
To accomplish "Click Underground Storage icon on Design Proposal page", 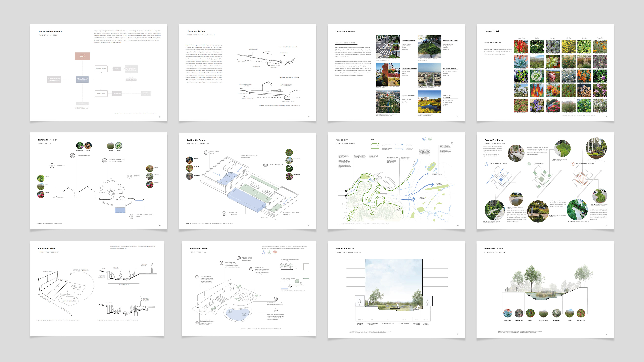I will 251,269.
